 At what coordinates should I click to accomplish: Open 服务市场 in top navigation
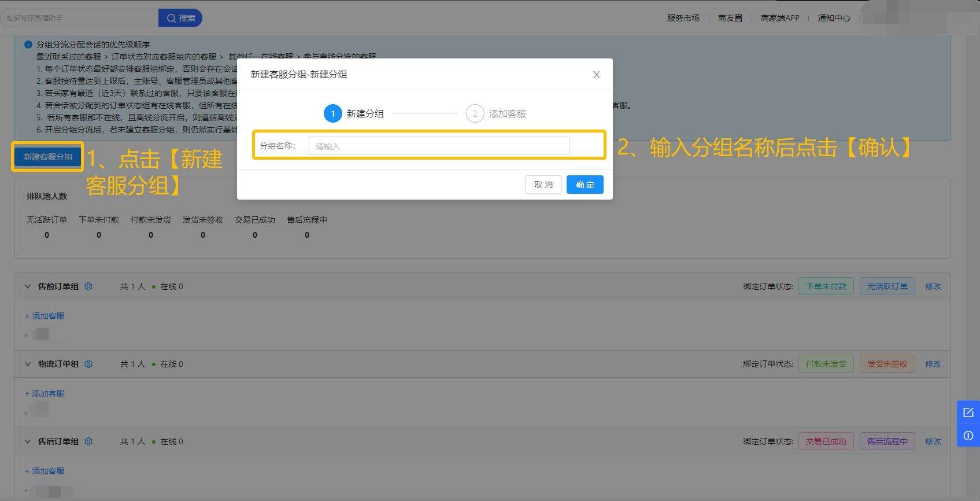click(683, 18)
